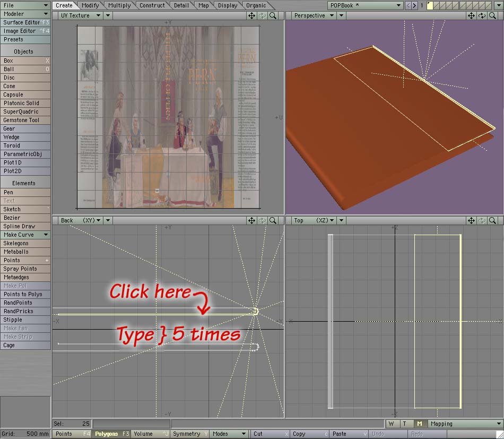This screenshot has width=504, height=439.
Task: Toggle Symmetry mode
Action: [x=189, y=434]
